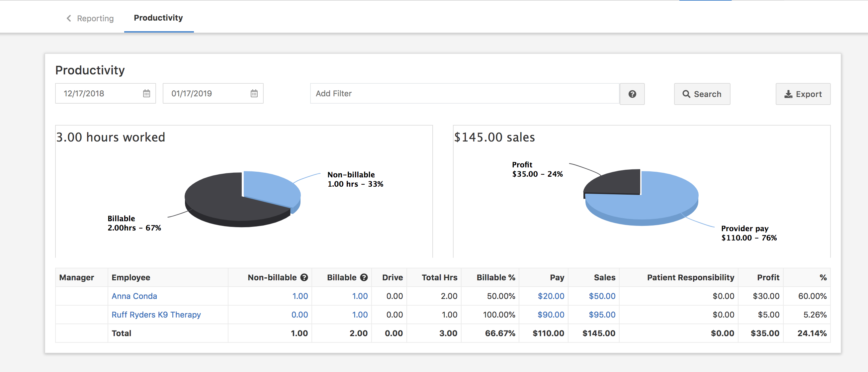
Task: Click the Billable column help icon
Action: (364, 277)
